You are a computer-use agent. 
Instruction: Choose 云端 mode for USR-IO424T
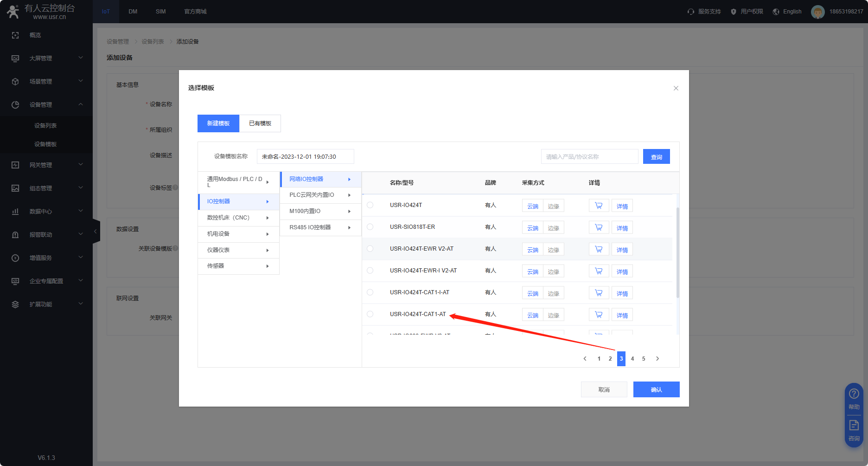coord(533,206)
